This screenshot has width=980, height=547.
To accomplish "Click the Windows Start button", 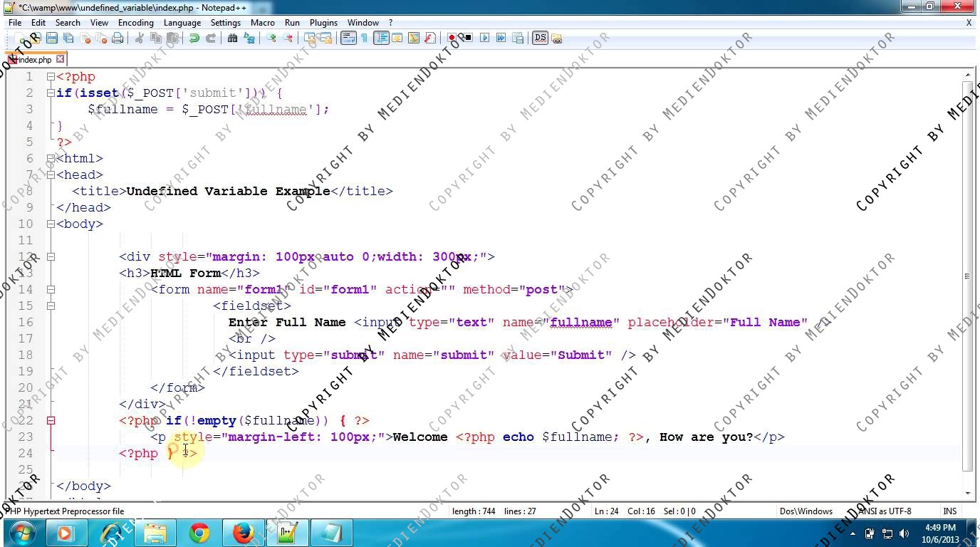I will click(x=21, y=533).
